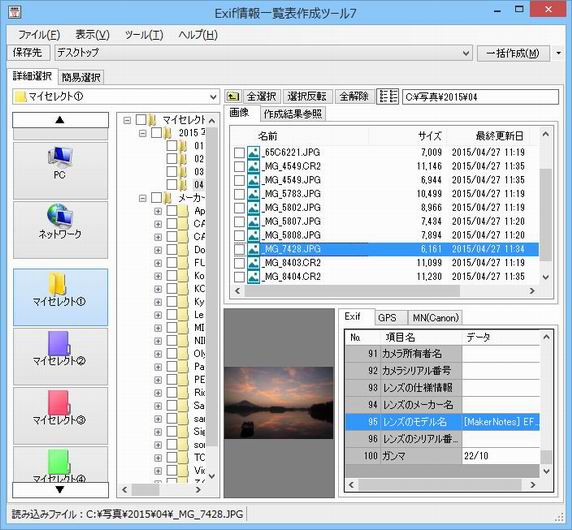Click image file icon for _MG_5807.JPG

[253, 221]
